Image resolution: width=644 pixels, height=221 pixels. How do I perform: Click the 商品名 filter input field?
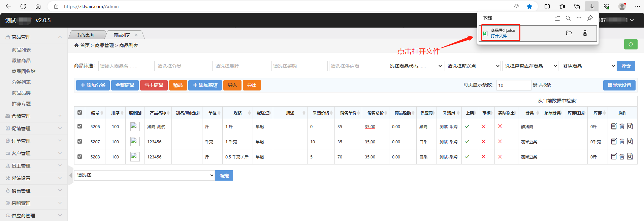[126, 66]
